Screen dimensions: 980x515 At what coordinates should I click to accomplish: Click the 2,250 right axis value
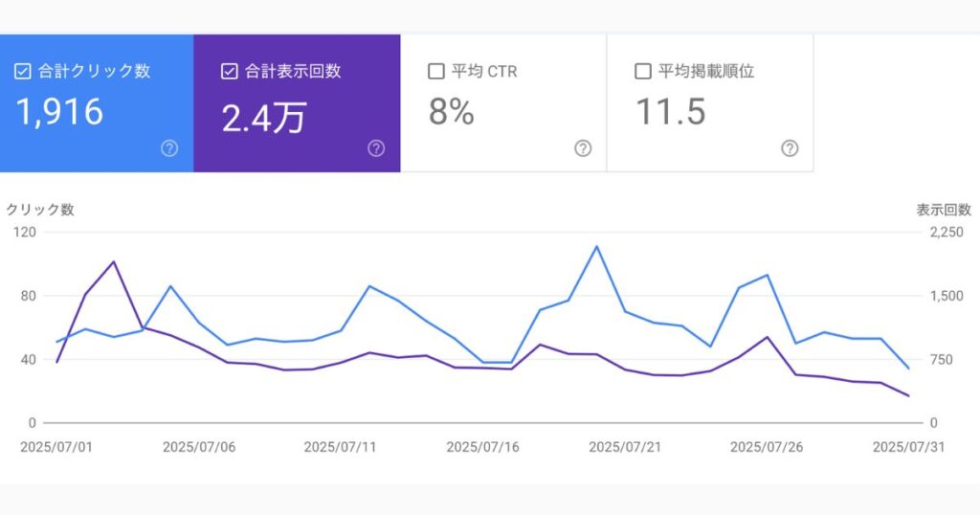pos(947,232)
